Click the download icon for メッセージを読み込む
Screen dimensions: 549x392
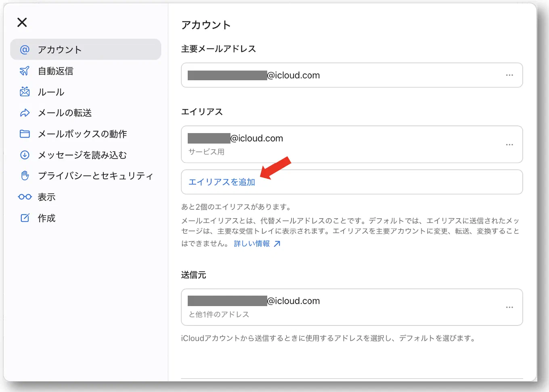tap(25, 155)
